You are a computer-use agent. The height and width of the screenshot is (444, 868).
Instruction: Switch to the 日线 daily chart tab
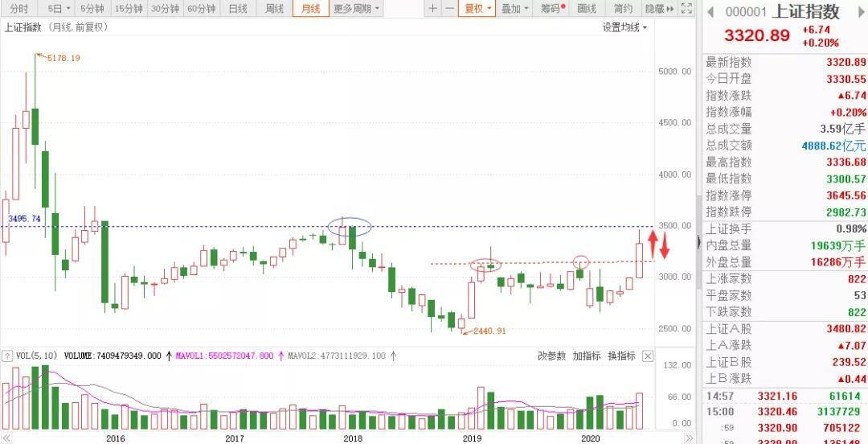pos(238,9)
